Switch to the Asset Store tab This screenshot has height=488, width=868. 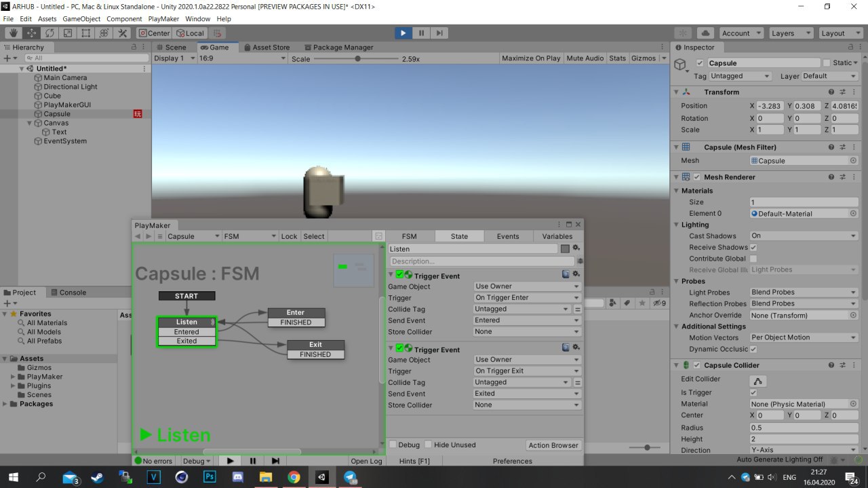pos(266,48)
